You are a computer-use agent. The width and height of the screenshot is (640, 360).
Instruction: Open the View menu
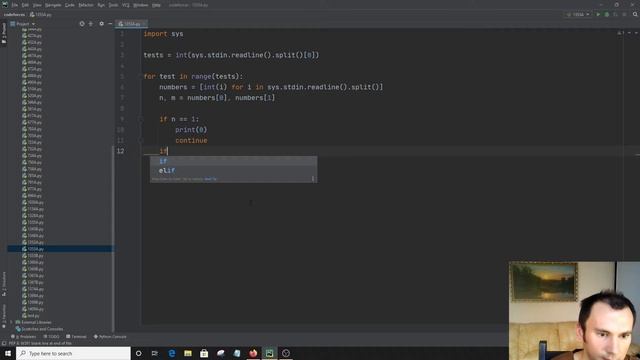tap(37, 5)
